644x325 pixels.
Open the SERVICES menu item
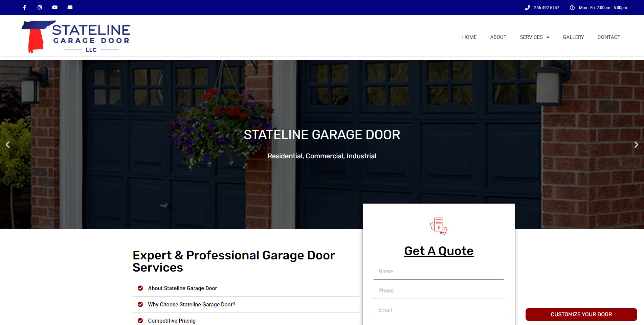point(531,37)
